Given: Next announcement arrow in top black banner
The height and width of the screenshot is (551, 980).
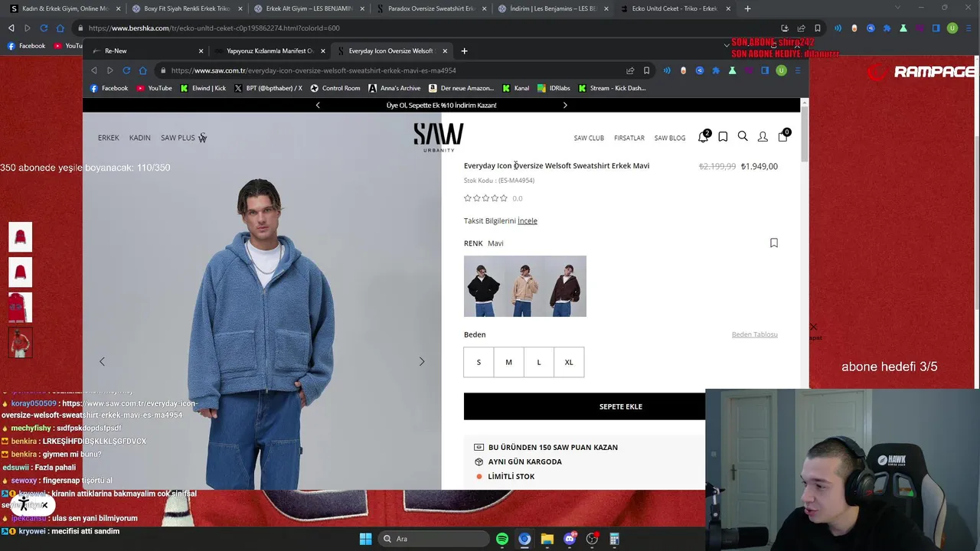Looking at the screenshot, I should [565, 105].
